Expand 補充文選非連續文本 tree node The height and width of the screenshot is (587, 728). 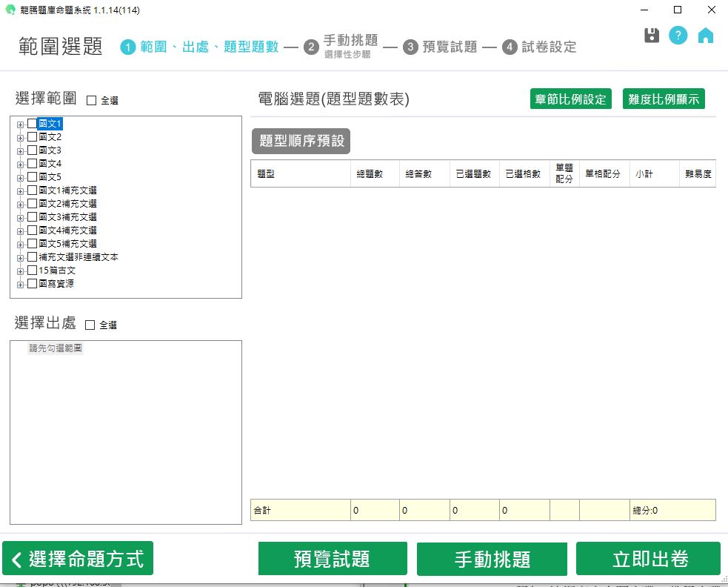click(x=20, y=258)
